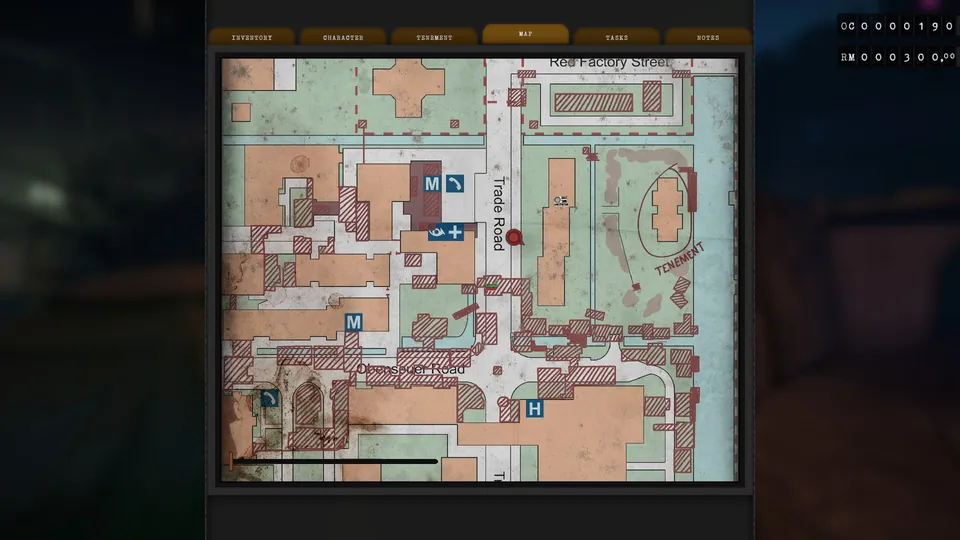
Task: Click the Trade Road street label
Action: coord(499,214)
